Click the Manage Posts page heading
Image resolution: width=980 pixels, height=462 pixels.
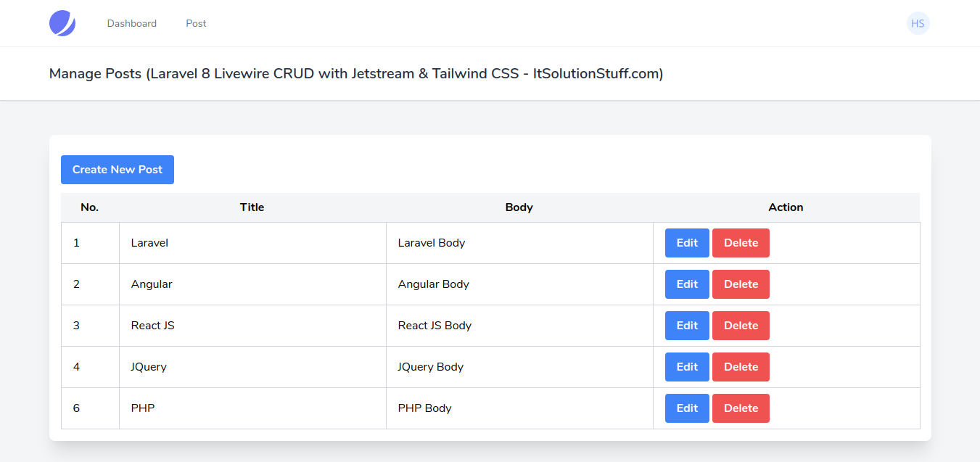click(x=355, y=73)
